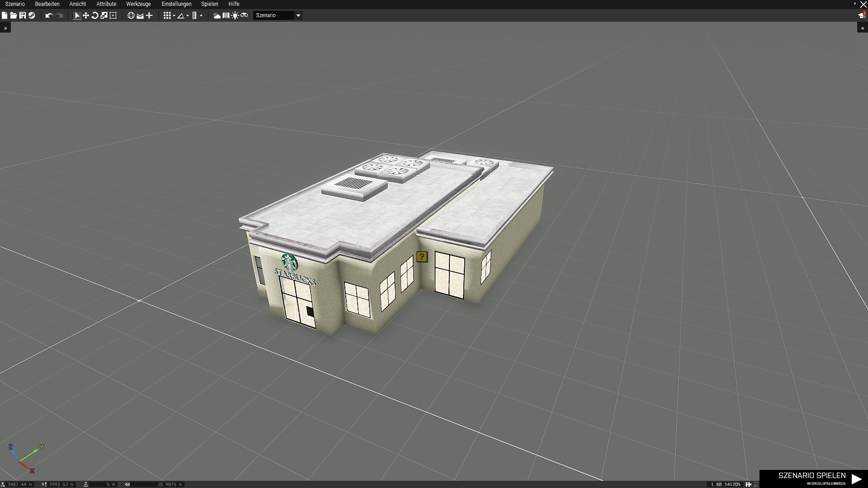
Task: Collapse right panel with double chevron
Action: point(862,28)
